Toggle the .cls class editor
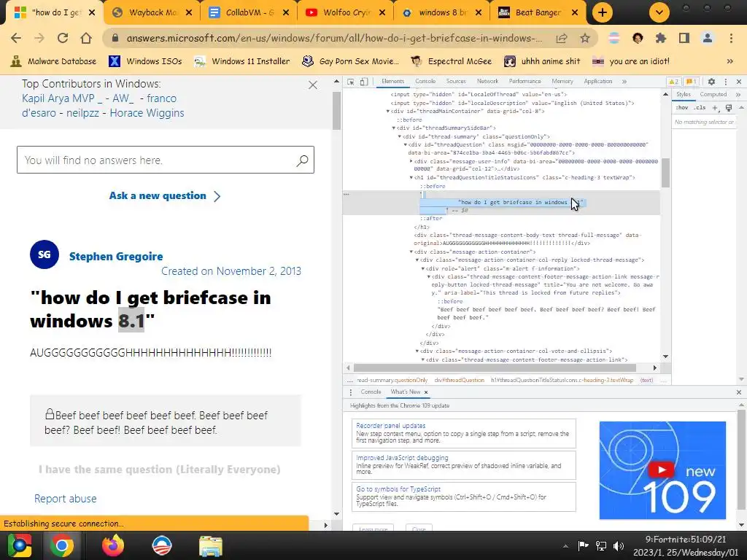 [700, 108]
